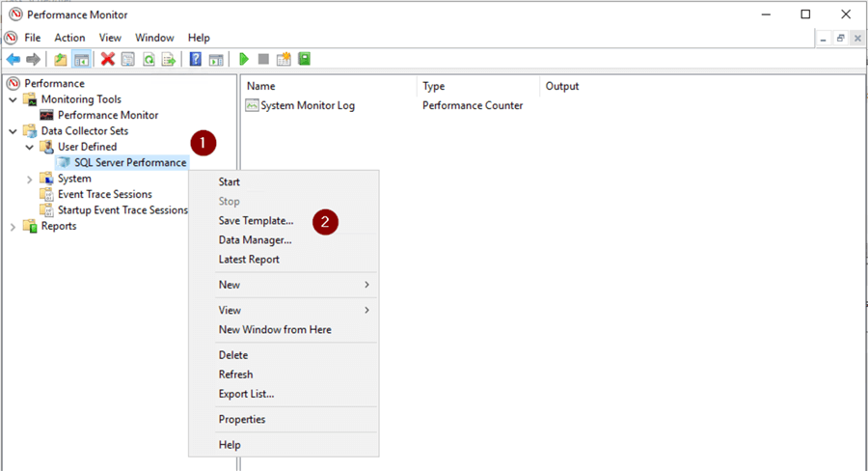Click the Back arrow toolbar icon
868x471 pixels.
[14, 59]
